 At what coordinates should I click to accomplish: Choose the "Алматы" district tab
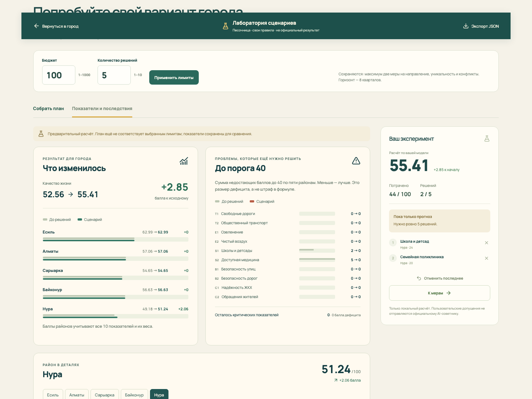pos(77,395)
